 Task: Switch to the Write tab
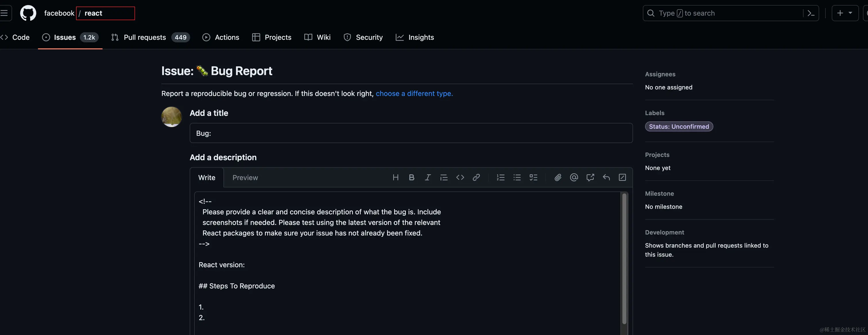pos(207,178)
